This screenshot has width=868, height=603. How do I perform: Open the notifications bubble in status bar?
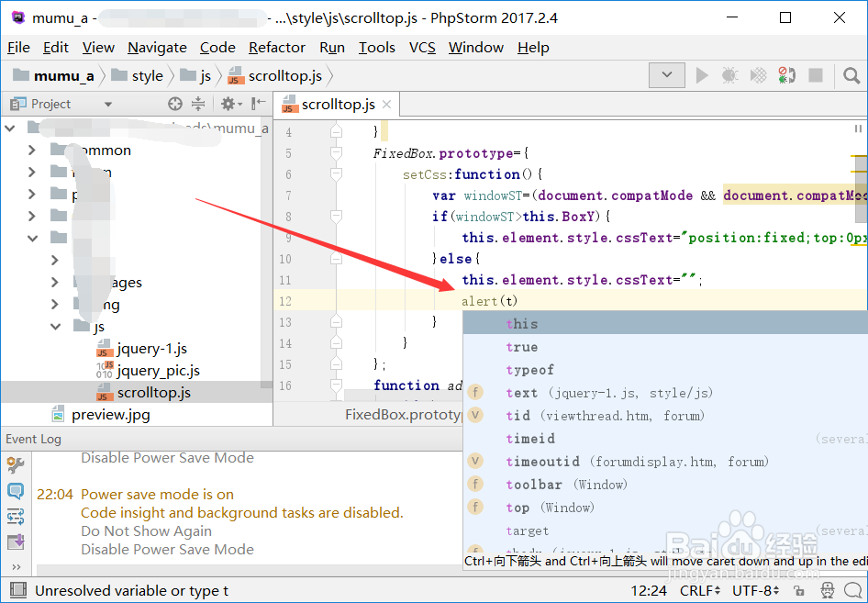852,590
